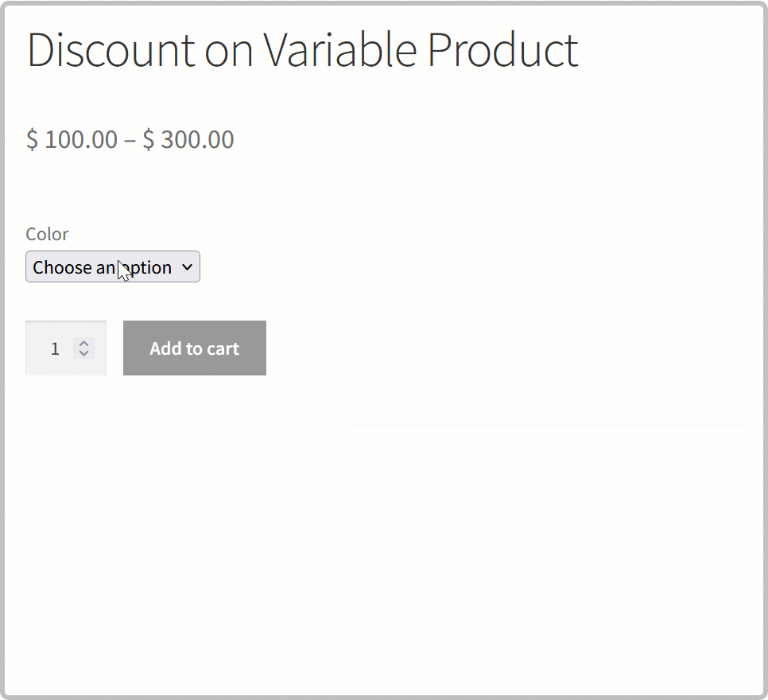Open the 'Choose an option' select box
This screenshot has width=768, height=700.
(112, 267)
